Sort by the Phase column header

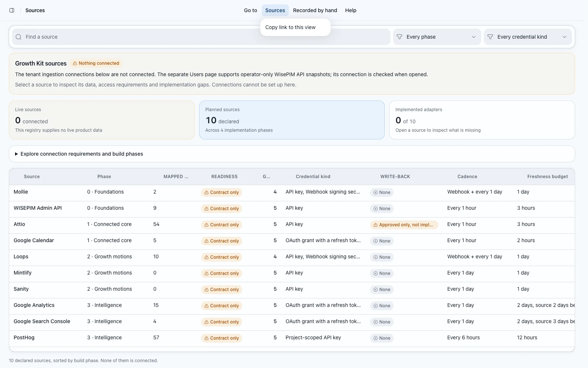tap(104, 177)
